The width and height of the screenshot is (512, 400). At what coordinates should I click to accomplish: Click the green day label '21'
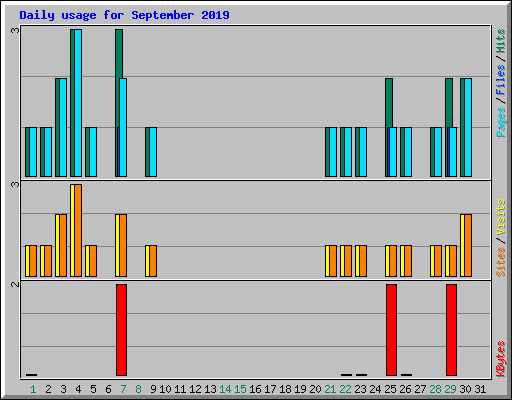pos(330,389)
